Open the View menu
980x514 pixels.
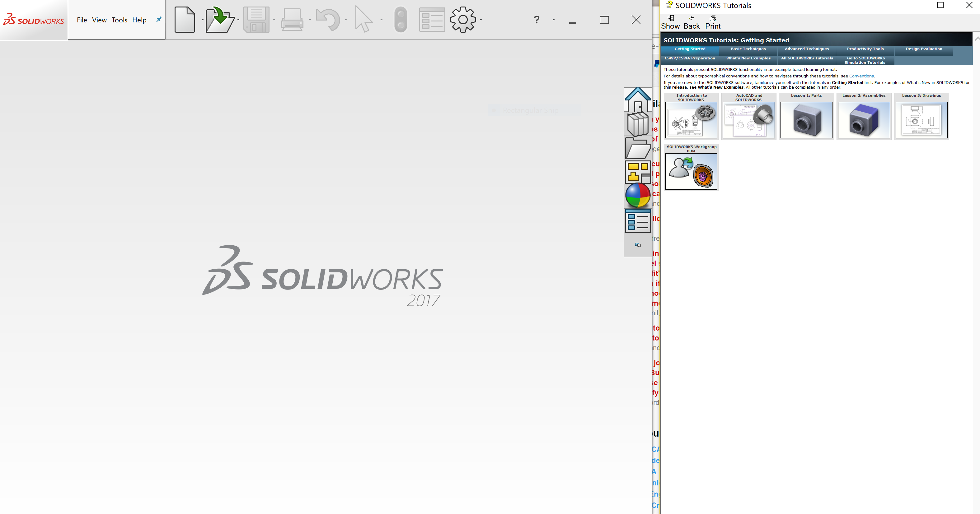pyautogui.click(x=99, y=20)
